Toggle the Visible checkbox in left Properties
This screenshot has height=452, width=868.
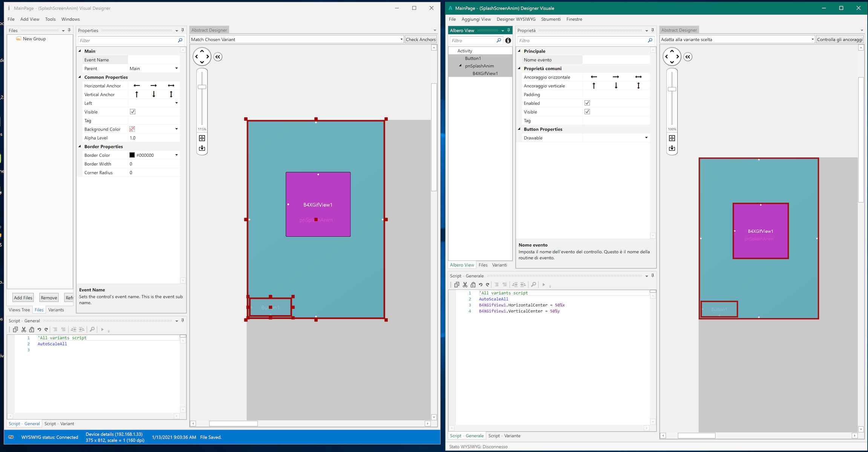coord(133,112)
